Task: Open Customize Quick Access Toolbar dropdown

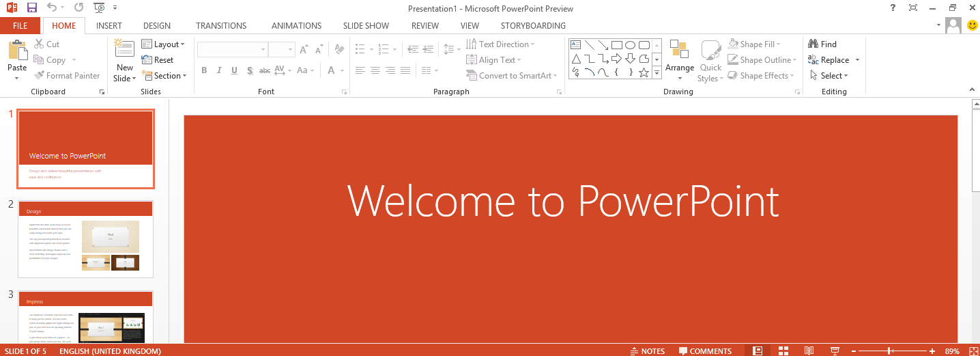Action: [x=115, y=8]
